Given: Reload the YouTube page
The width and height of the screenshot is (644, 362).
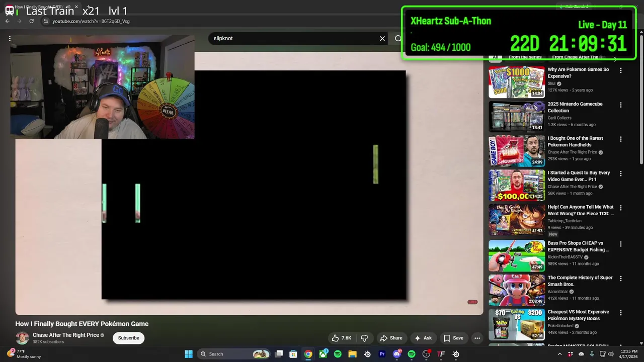Looking at the screenshot, I should coord(31,21).
